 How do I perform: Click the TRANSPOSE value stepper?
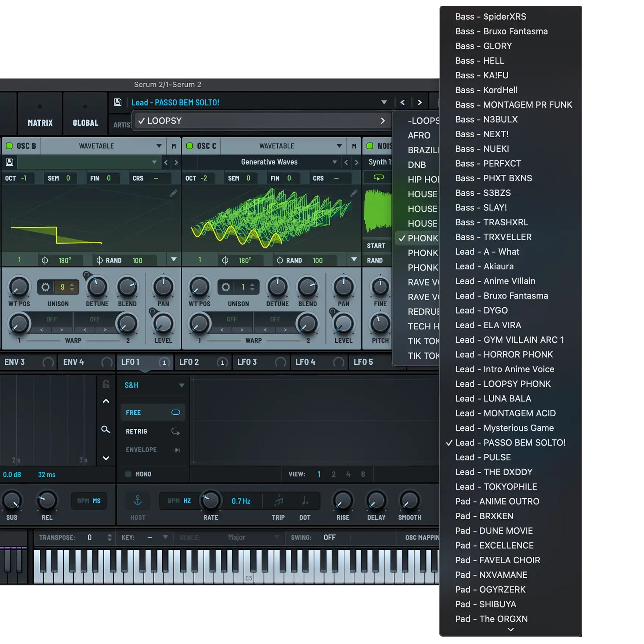[x=109, y=538]
